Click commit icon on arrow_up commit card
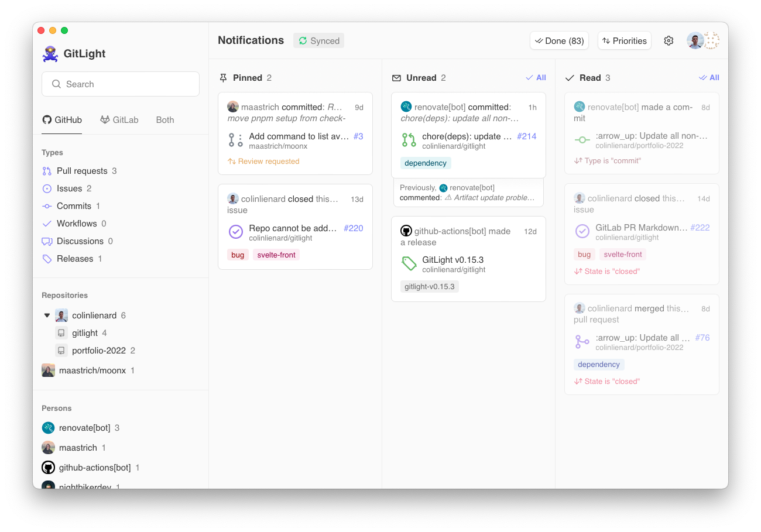 click(582, 140)
